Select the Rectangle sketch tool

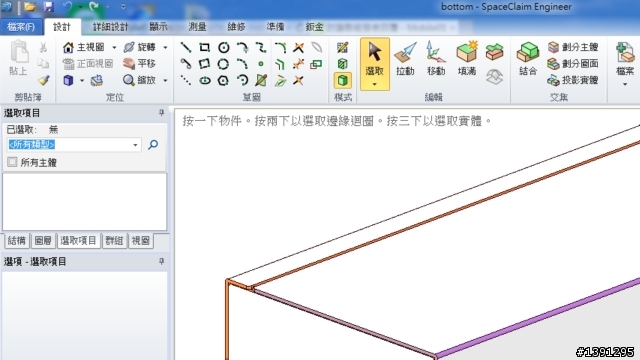pyautogui.click(x=204, y=47)
